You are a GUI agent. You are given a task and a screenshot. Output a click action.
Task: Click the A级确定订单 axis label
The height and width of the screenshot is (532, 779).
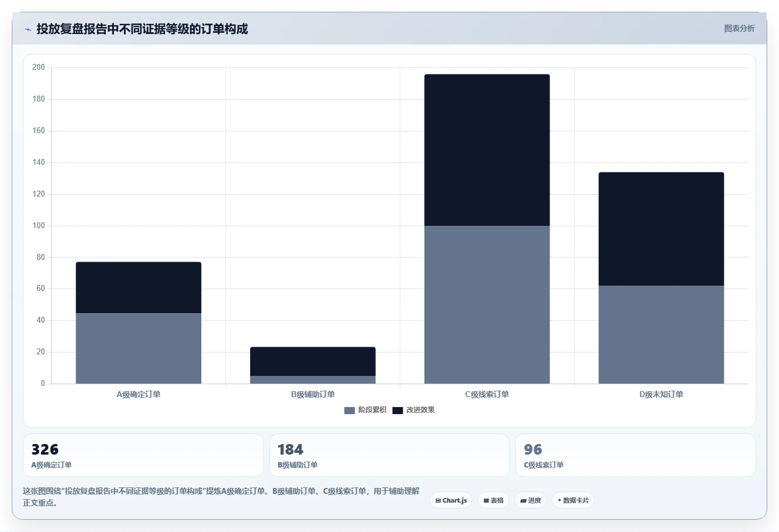coord(139,394)
